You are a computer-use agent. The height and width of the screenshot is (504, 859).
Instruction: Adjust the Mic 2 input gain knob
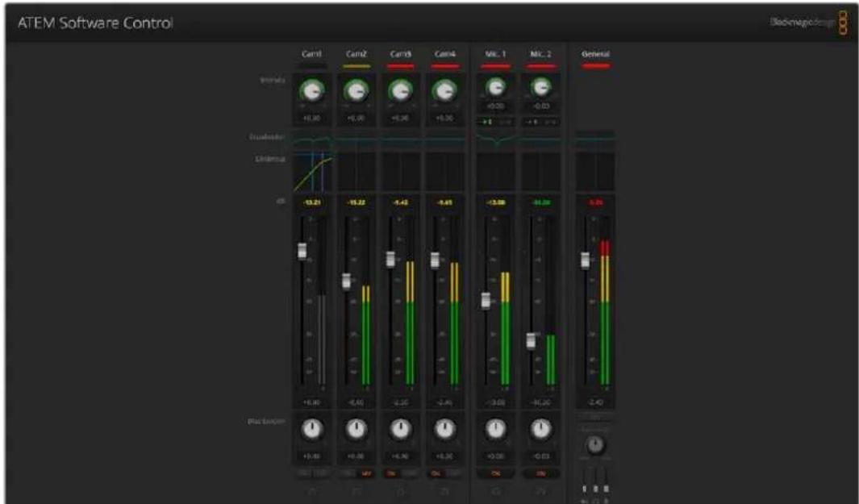(540, 86)
